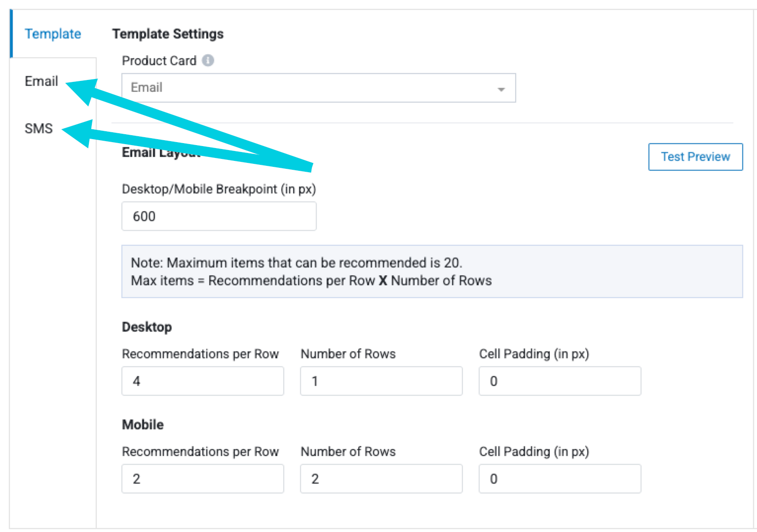This screenshot has width=757, height=532.
Task: Select the SMS side tab
Action: 38,128
